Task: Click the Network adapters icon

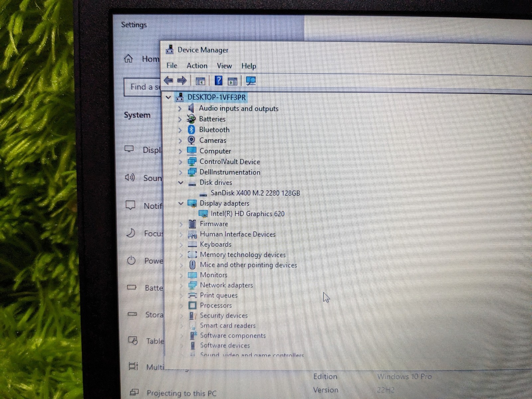Action: click(193, 285)
